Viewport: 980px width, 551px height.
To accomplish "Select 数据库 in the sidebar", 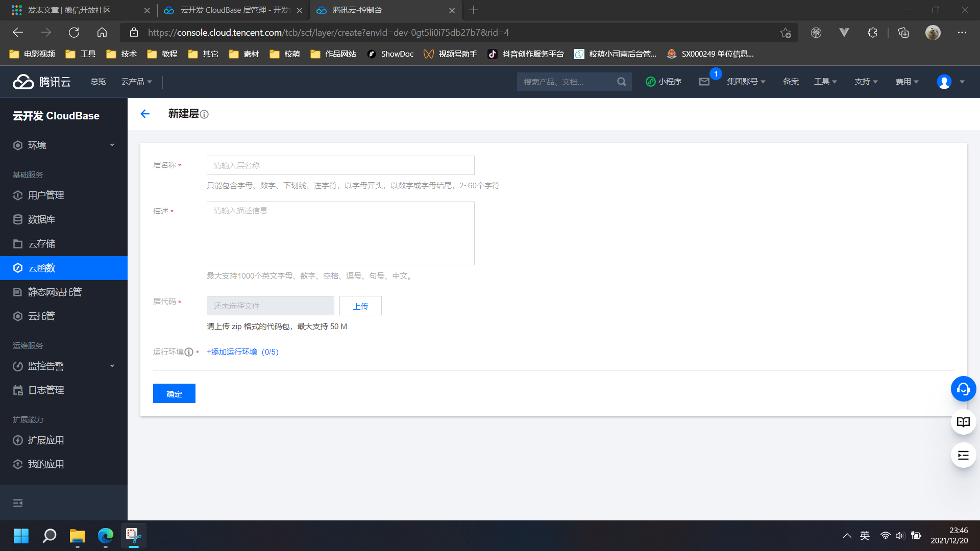I will point(41,219).
